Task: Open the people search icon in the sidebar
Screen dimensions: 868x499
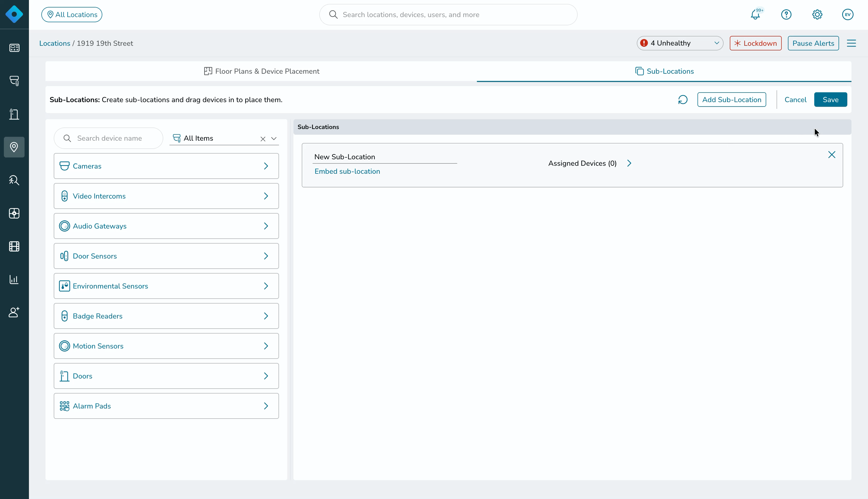Action: (14, 180)
